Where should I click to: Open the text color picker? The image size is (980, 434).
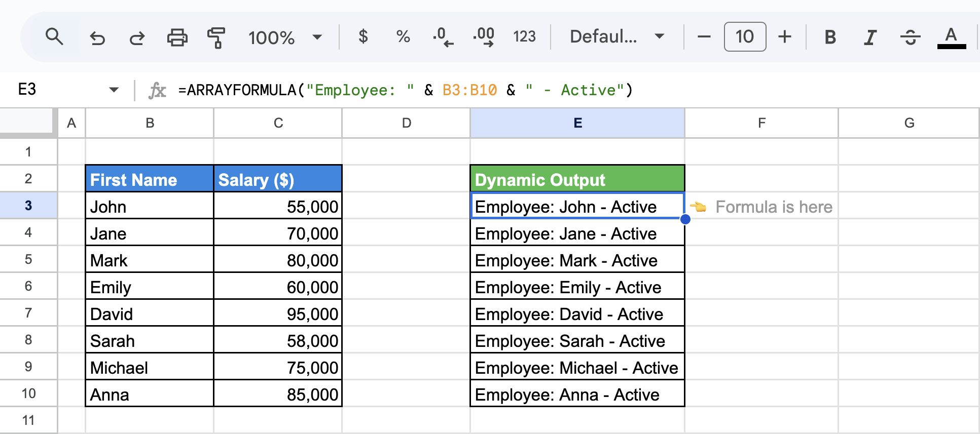tap(952, 37)
